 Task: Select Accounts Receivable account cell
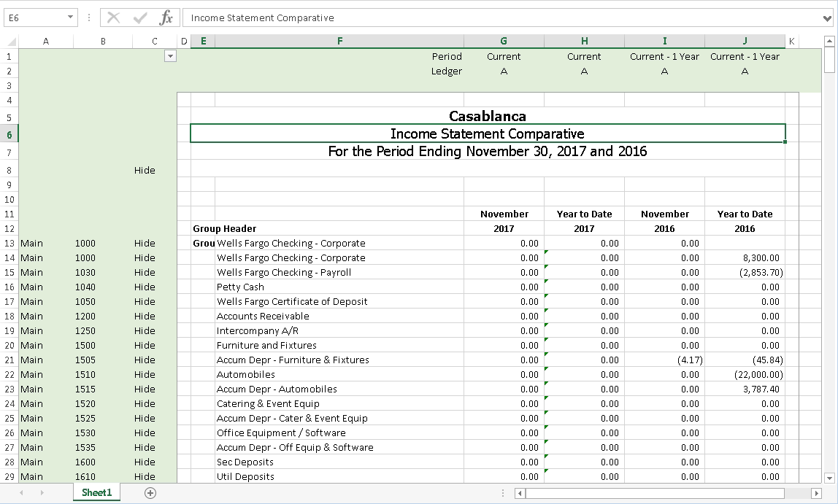tap(339, 316)
